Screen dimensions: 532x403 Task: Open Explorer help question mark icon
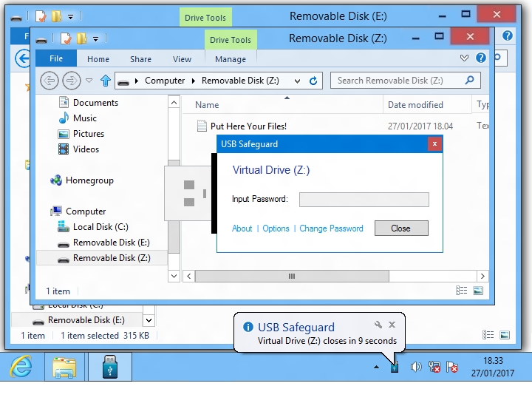pos(481,58)
